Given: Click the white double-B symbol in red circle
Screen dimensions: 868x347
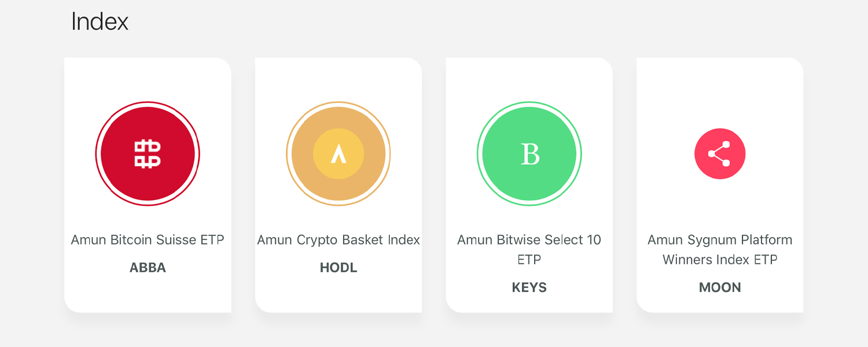Looking at the screenshot, I should [148, 154].
